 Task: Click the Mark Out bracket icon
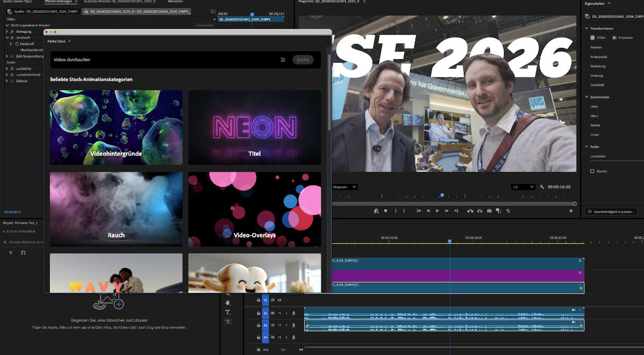point(404,211)
